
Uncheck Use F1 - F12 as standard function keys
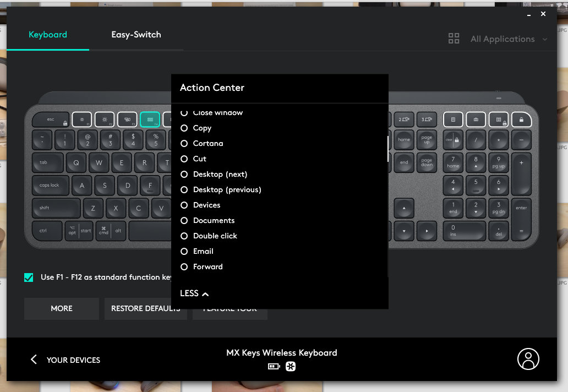29,277
